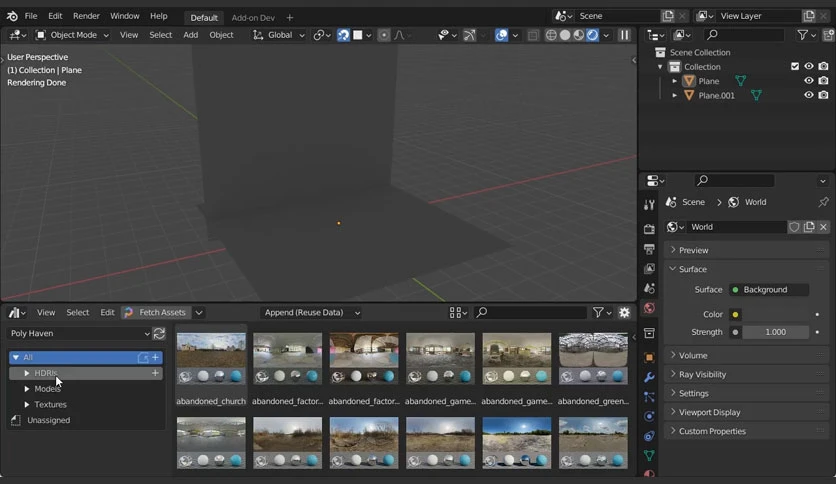The height and width of the screenshot is (484, 836).
Task: Select the abandoned_church HDRI thumbnail
Action: tap(211, 358)
